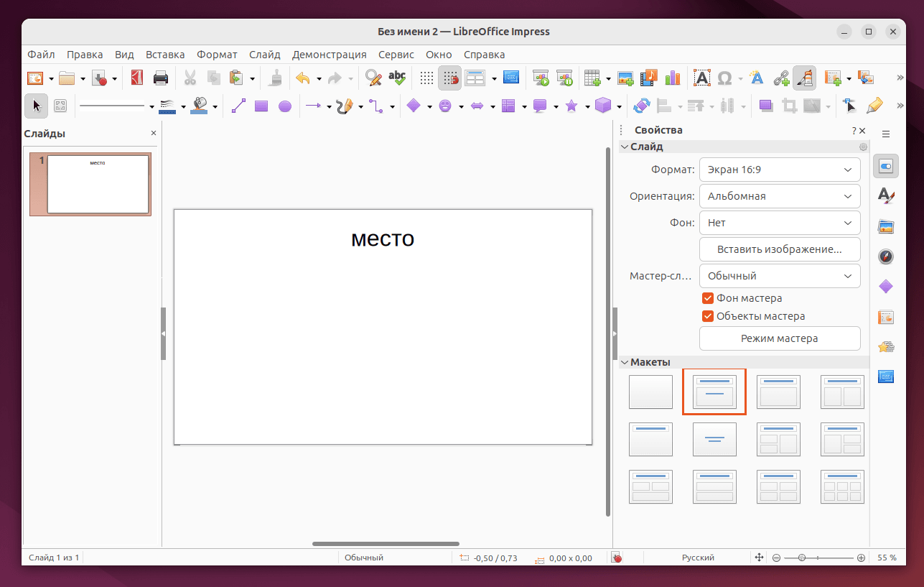The width and height of the screenshot is (924, 587).
Task: Click the Insert Chart icon
Action: (672, 78)
